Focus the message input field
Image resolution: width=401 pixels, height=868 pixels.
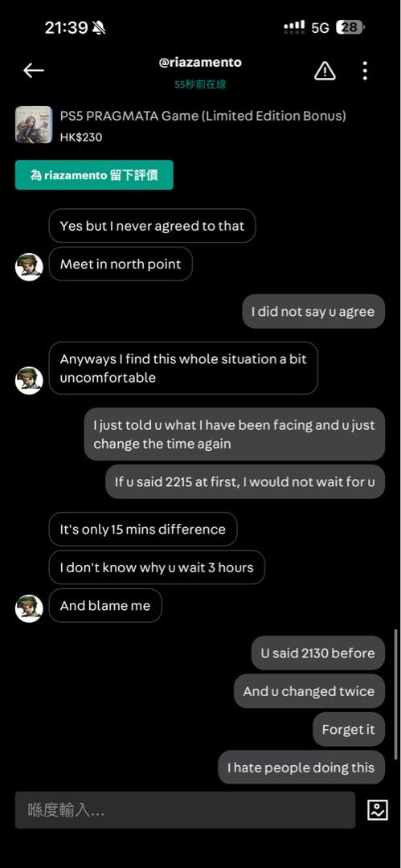click(x=185, y=810)
